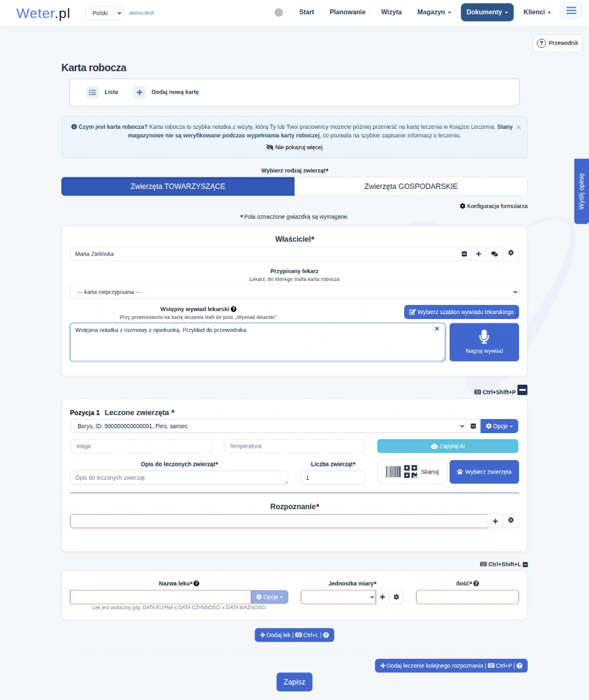Viewport: 589px width, 700px height.
Task: Open the Przypisany lekarz dropdown
Action: 294,292
